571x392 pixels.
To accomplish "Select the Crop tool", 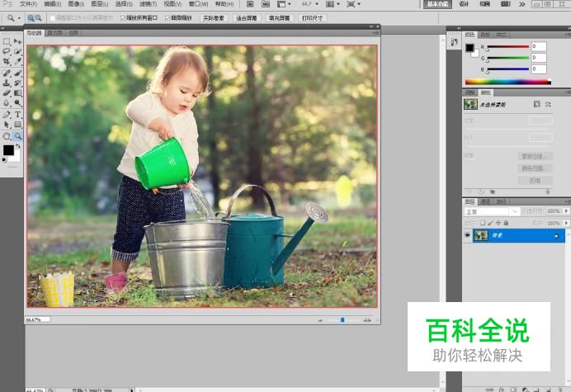I will tap(7, 61).
